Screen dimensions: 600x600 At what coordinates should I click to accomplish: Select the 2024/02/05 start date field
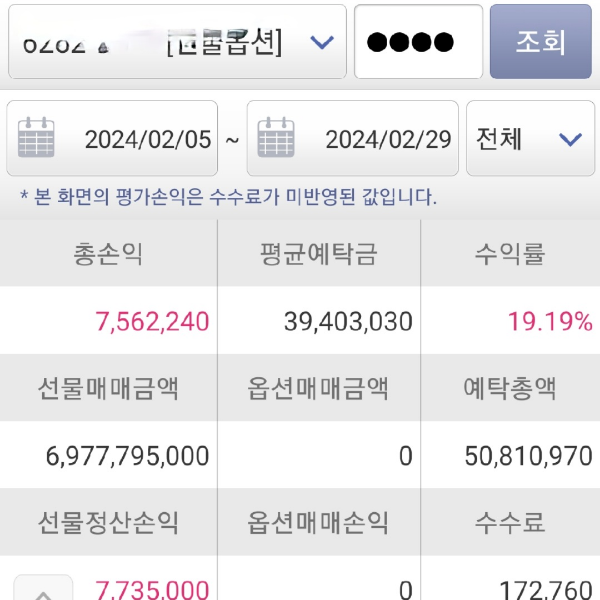[147, 139]
